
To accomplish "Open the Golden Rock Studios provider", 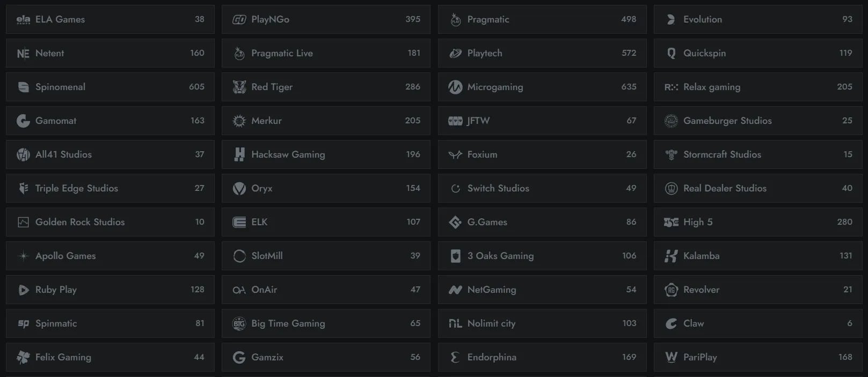I will 110,222.
